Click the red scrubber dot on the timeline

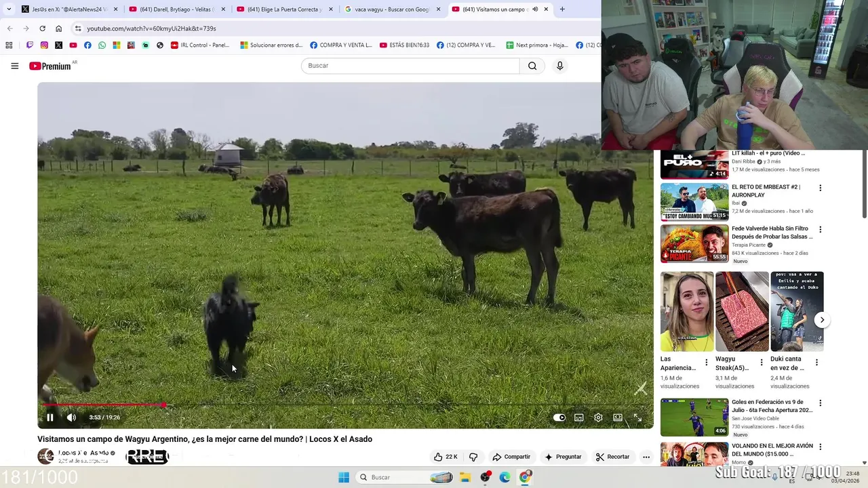pyautogui.click(x=164, y=405)
